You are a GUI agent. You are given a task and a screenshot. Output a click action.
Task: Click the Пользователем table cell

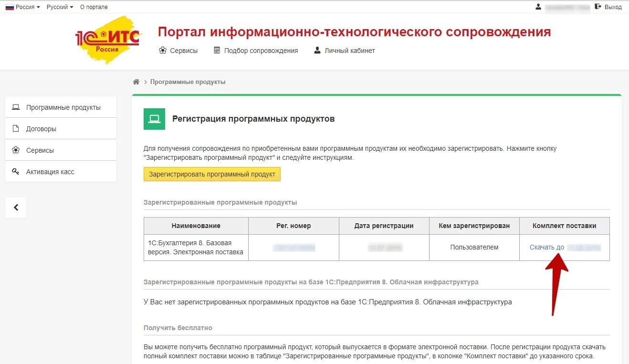(474, 248)
